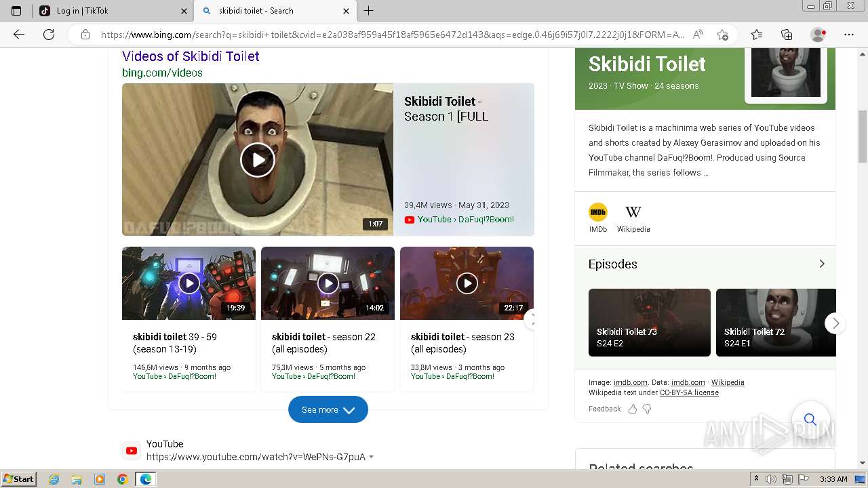Open the Windows Start menu
Viewport: 868px width, 488px height.
19,479
